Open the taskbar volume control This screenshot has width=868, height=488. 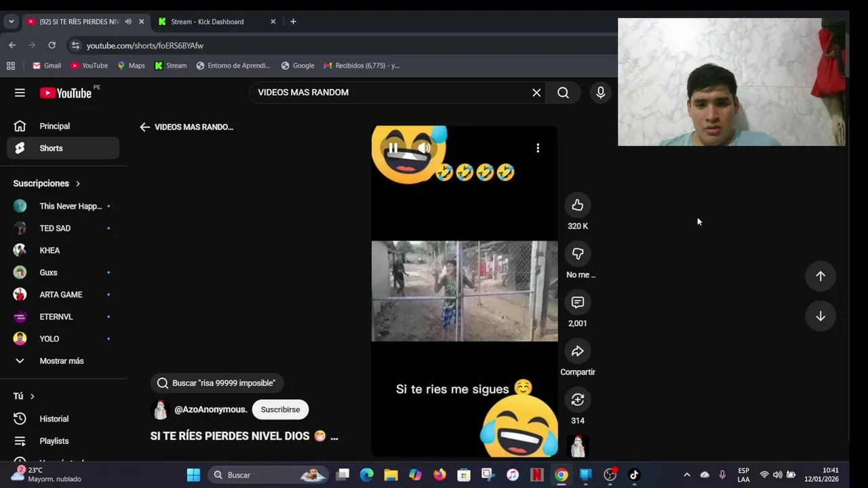(777, 475)
